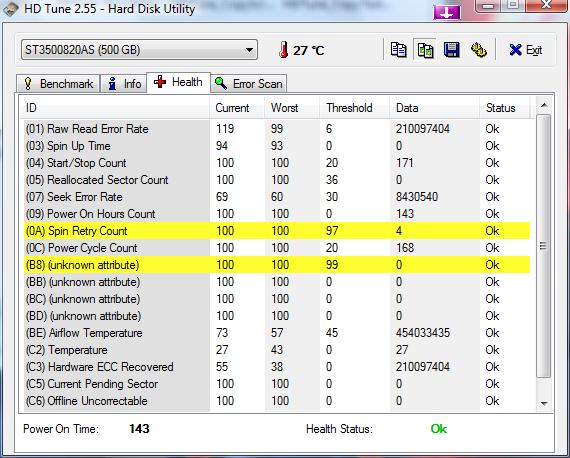Click data value 8430540
The width and height of the screenshot is (570, 458).
tap(417, 197)
